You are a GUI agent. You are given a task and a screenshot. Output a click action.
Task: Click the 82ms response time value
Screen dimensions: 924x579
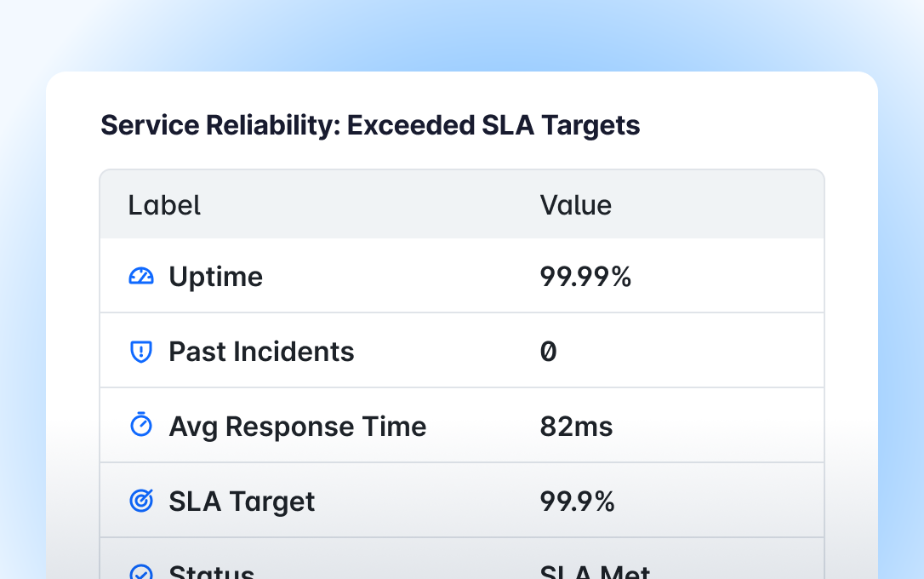pos(576,427)
